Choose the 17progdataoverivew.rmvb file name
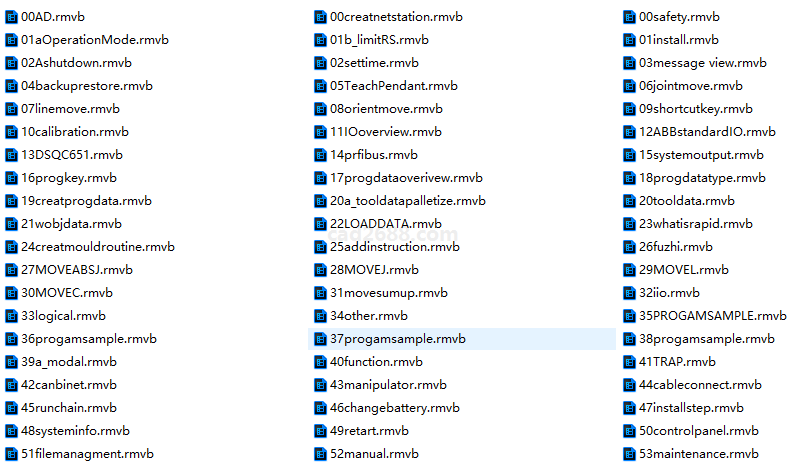Screen dimensions: 791x469 pyautogui.click(x=406, y=178)
